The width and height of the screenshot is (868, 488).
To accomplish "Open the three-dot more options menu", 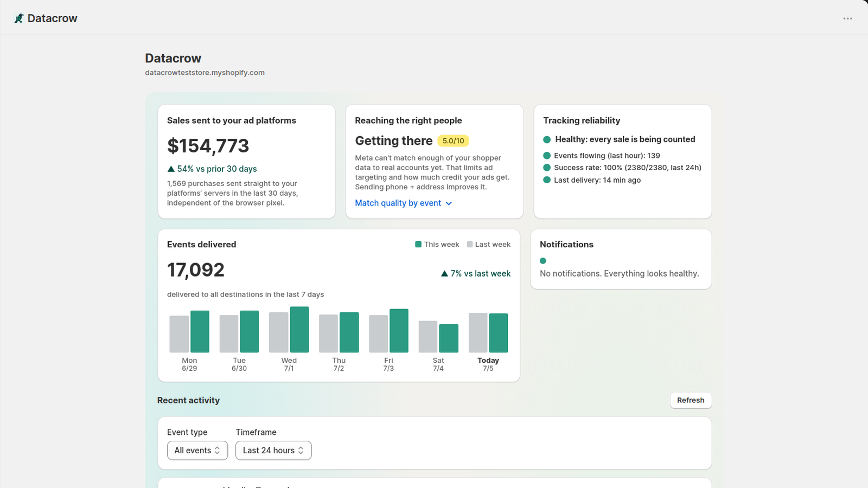I will [x=847, y=18].
